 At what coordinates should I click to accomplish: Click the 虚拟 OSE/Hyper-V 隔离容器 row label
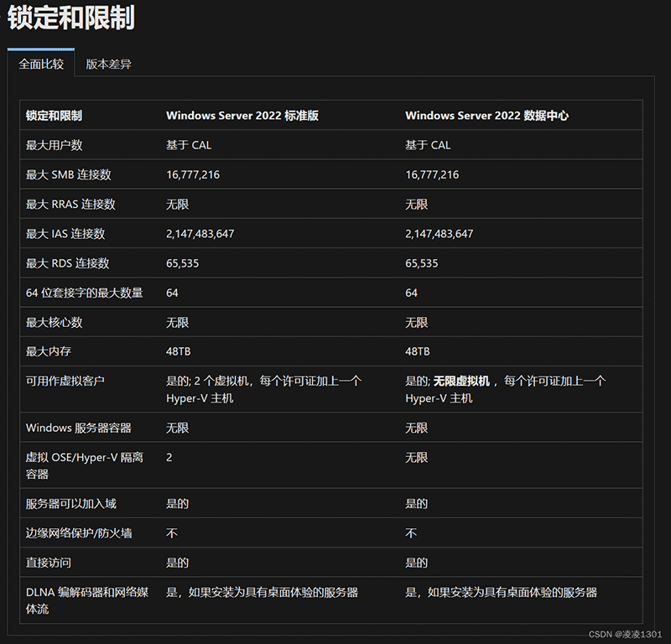point(85,465)
